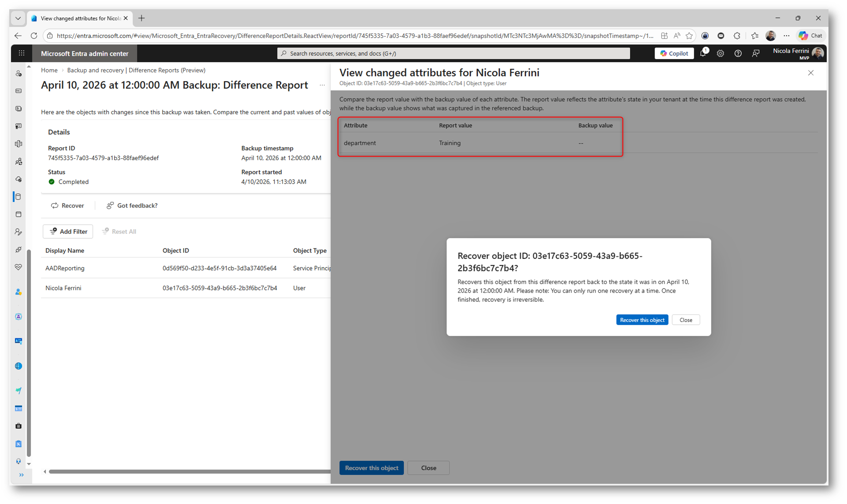
Task: Open the ellipsis menu beside report title
Action: tap(322, 85)
